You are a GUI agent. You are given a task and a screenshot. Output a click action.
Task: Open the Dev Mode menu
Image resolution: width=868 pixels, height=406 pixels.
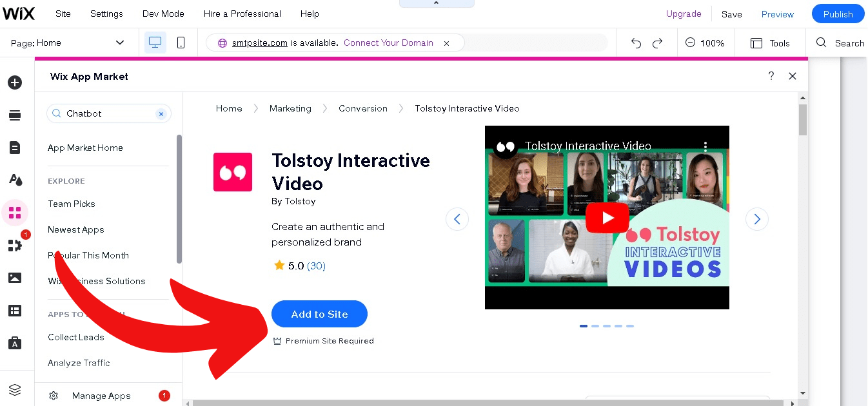(x=163, y=14)
